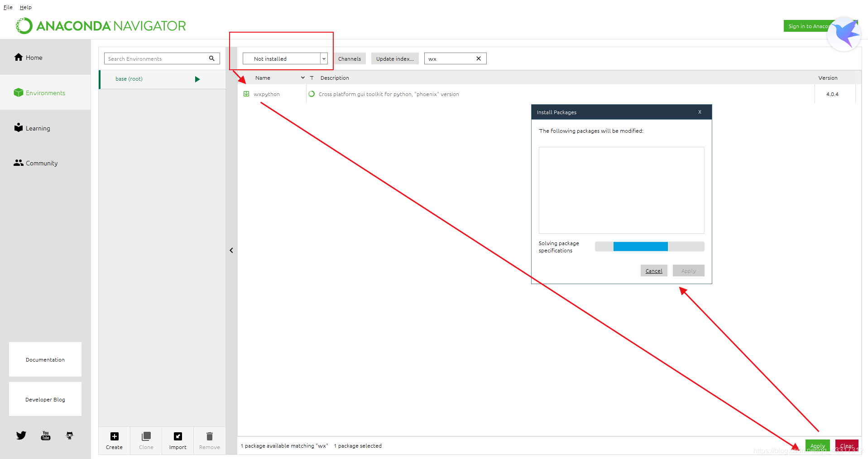Screen dimensions: 868x459
Task: Open the Documentation link
Action: (45, 359)
